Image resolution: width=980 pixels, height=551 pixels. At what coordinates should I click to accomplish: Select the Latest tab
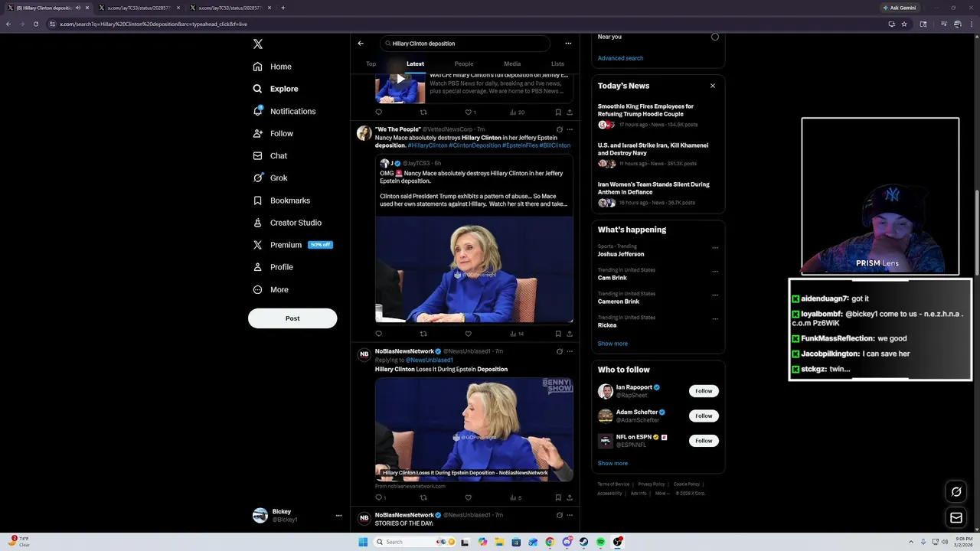point(415,64)
